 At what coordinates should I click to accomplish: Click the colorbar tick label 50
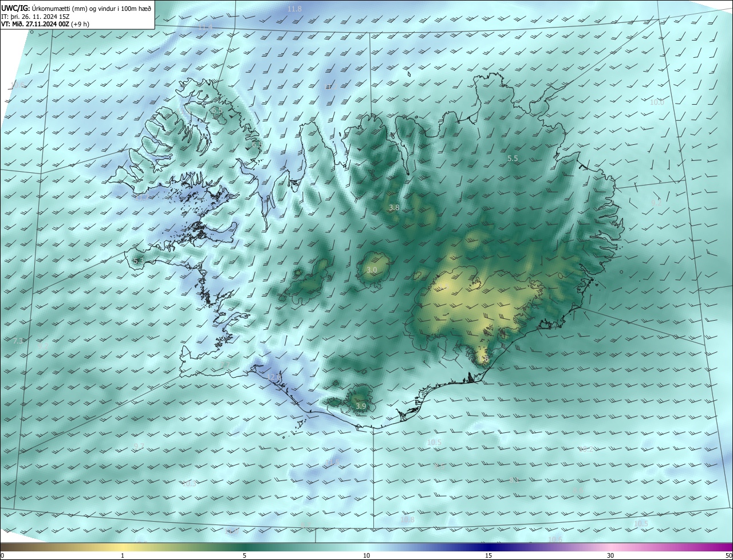(x=728, y=555)
